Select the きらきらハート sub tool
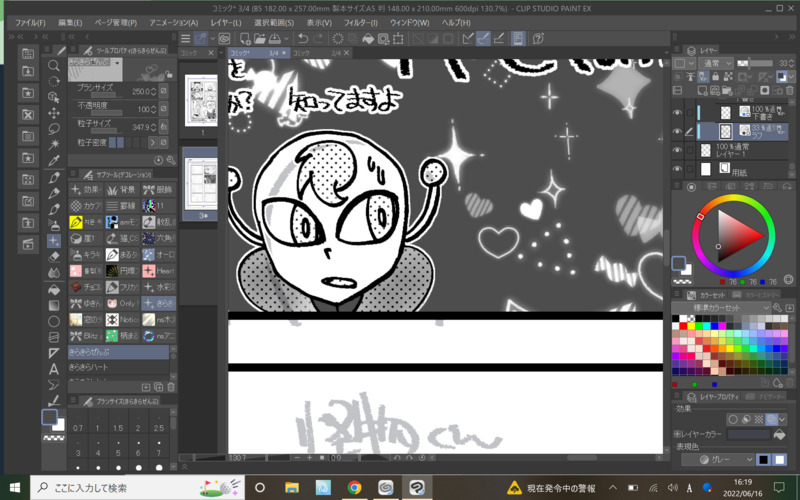Image resolution: width=800 pixels, height=500 pixels. (x=118, y=367)
